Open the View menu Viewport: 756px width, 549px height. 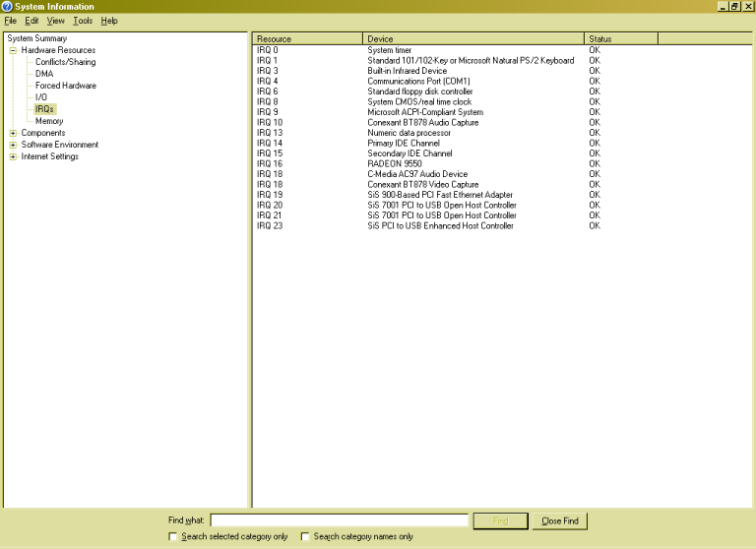click(55, 21)
